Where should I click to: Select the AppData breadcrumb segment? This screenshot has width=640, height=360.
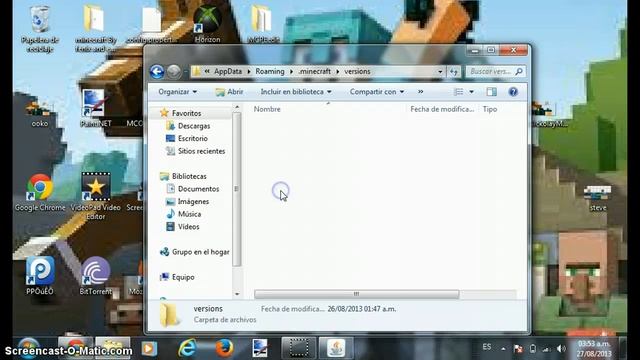[x=228, y=71]
